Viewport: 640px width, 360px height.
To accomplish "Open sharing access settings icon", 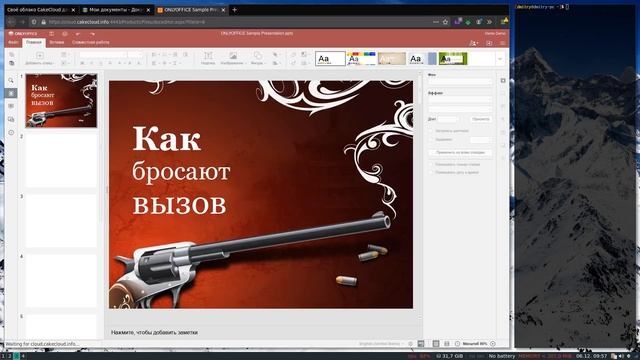I will (473, 43).
